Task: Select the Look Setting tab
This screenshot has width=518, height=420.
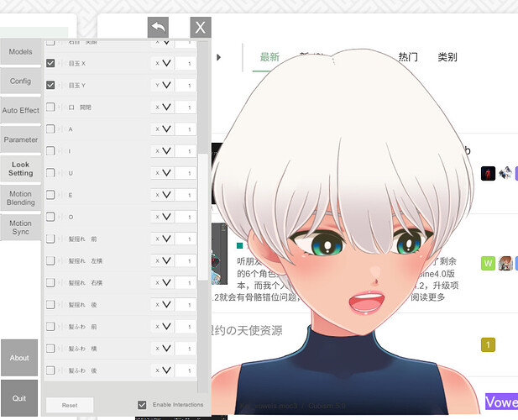Action: coord(20,169)
